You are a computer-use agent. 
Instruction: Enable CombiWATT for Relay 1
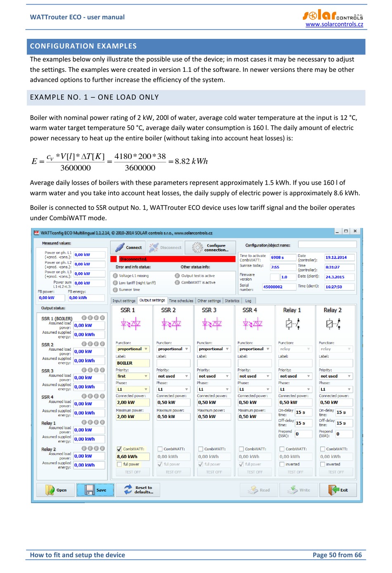coord(282,449)
